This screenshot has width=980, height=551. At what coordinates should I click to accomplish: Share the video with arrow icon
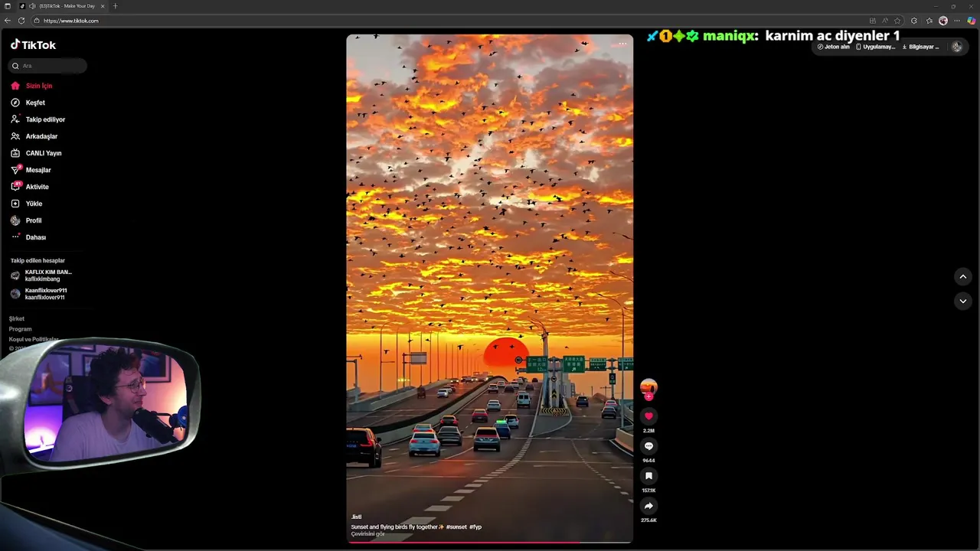pos(648,506)
